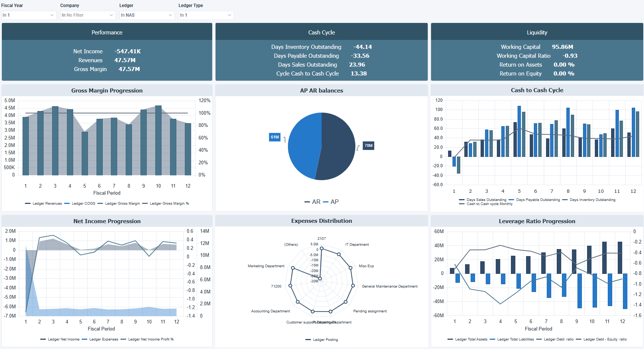Click Working Capital Ratio value -0.93
Screen dimensions: 644x349
[570, 56]
